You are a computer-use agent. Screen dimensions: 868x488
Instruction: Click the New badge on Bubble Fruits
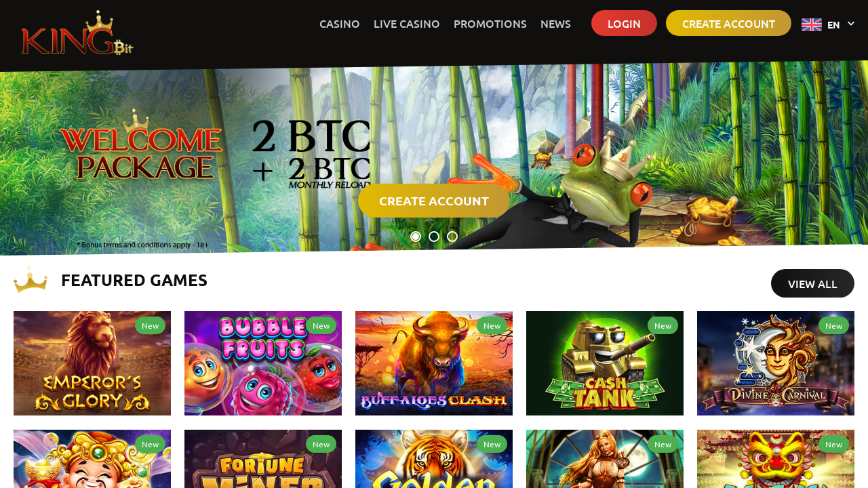[x=321, y=326]
